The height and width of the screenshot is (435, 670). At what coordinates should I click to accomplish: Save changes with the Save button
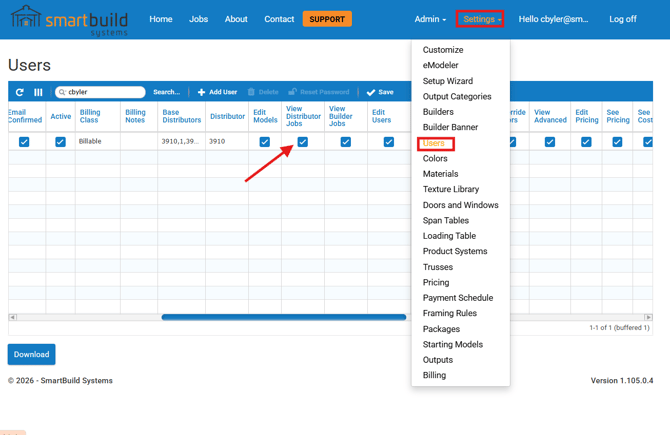[x=380, y=92]
